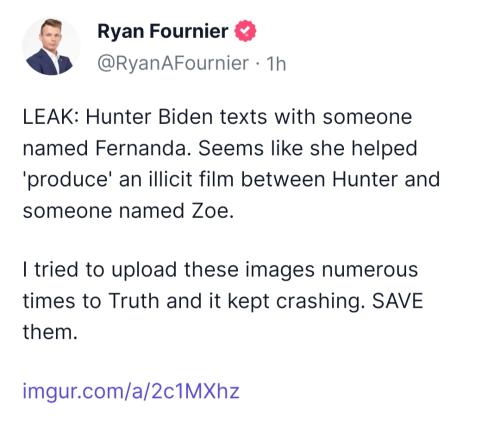
Task: Click the final word them.
Action: tap(50, 332)
